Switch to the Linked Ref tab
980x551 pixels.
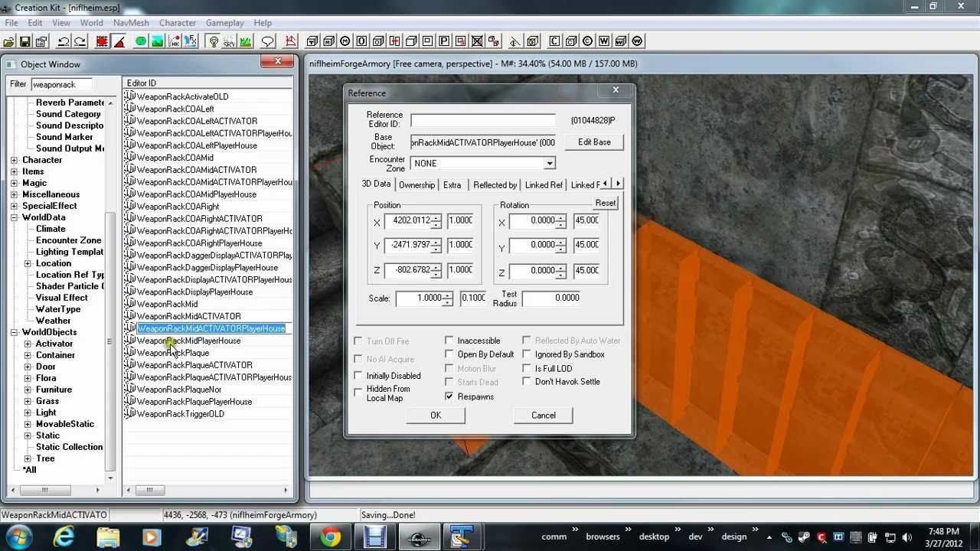pos(544,185)
